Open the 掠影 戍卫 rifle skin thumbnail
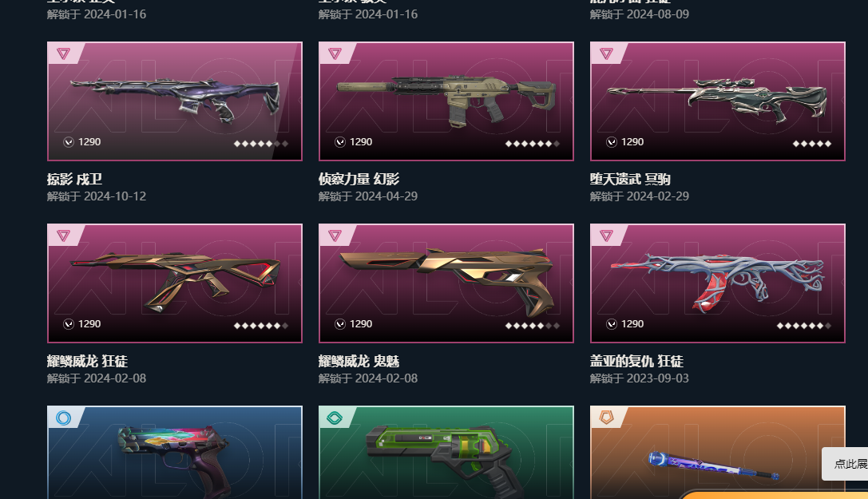Viewport: 868px width, 499px height. coord(175,101)
